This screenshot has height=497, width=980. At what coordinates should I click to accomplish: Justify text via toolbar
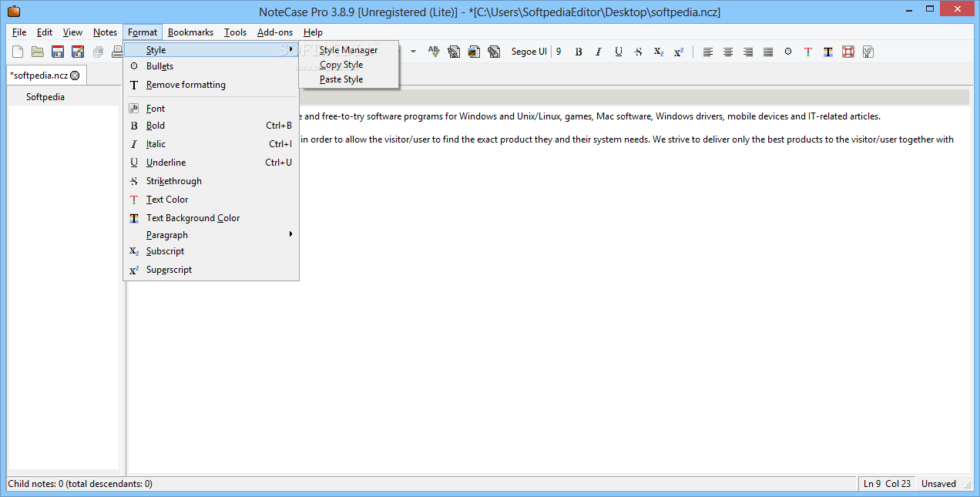tap(768, 52)
